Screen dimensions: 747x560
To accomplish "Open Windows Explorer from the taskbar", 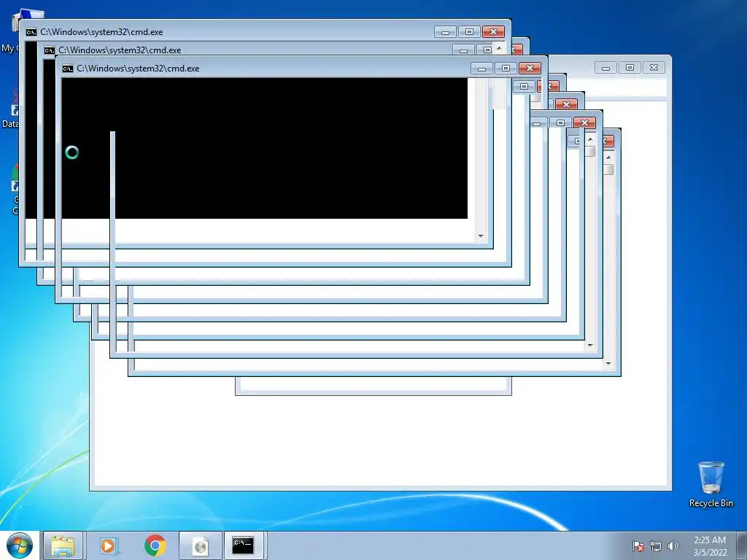I will click(63, 545).
